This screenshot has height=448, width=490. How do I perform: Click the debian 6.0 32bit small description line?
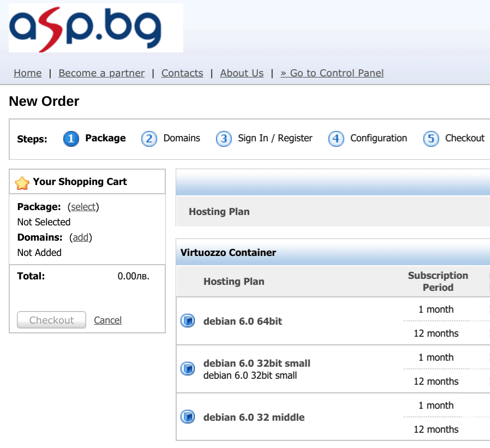(x=250, y=375)
